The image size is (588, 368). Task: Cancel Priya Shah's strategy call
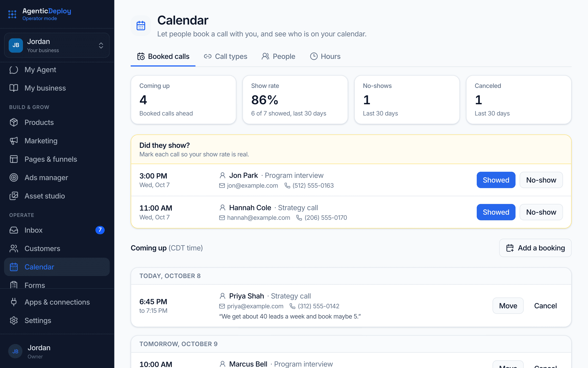(545, 306)
